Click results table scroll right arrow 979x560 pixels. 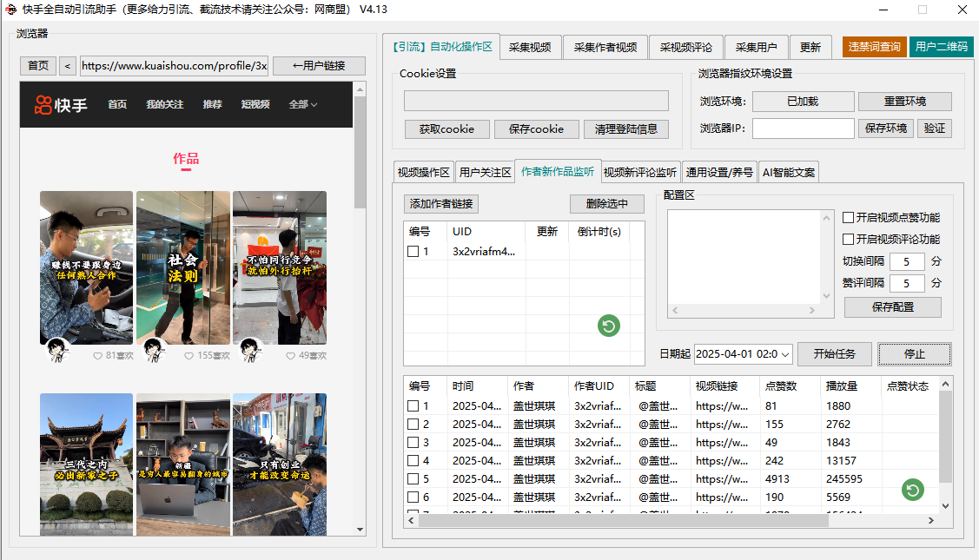pyautogui.click(x=931, y=521)
